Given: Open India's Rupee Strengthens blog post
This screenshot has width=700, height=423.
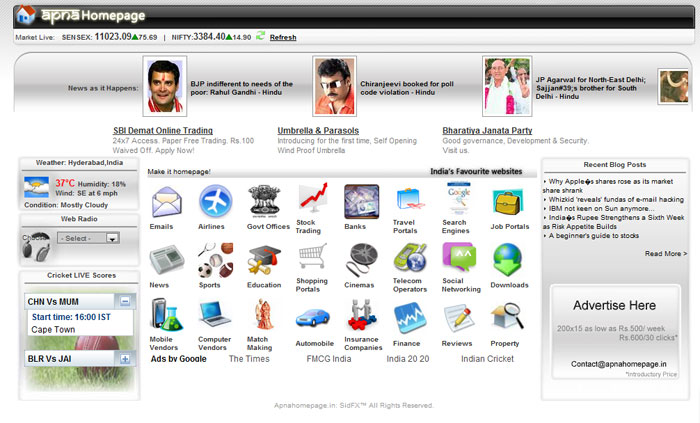Looking at the screenshot, I should click(614, 222).
